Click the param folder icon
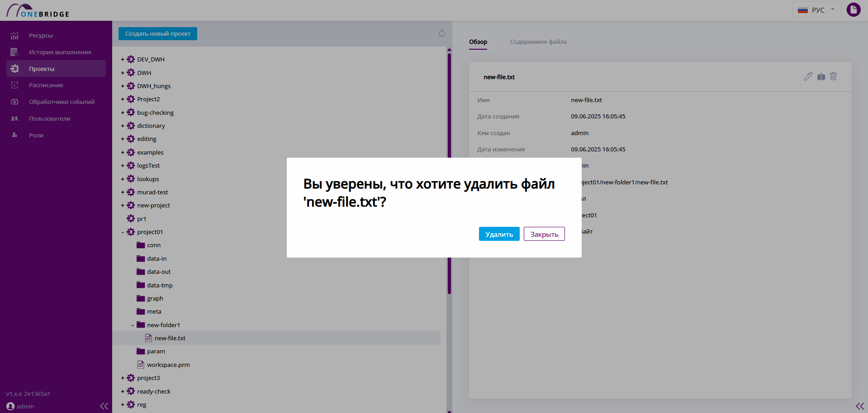 tap(141, 351)
